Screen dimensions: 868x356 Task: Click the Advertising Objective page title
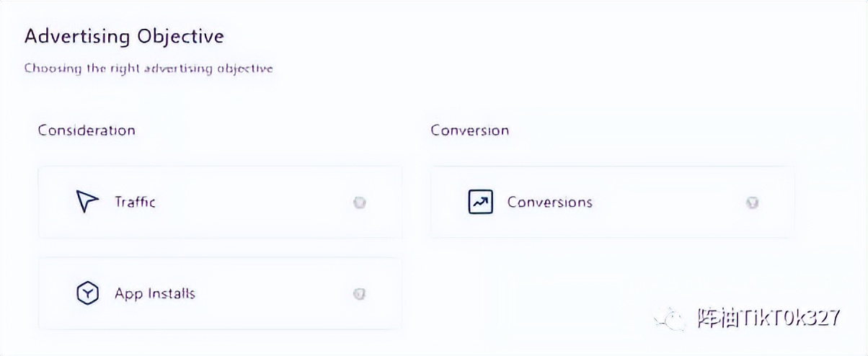[x=124, y=36]
